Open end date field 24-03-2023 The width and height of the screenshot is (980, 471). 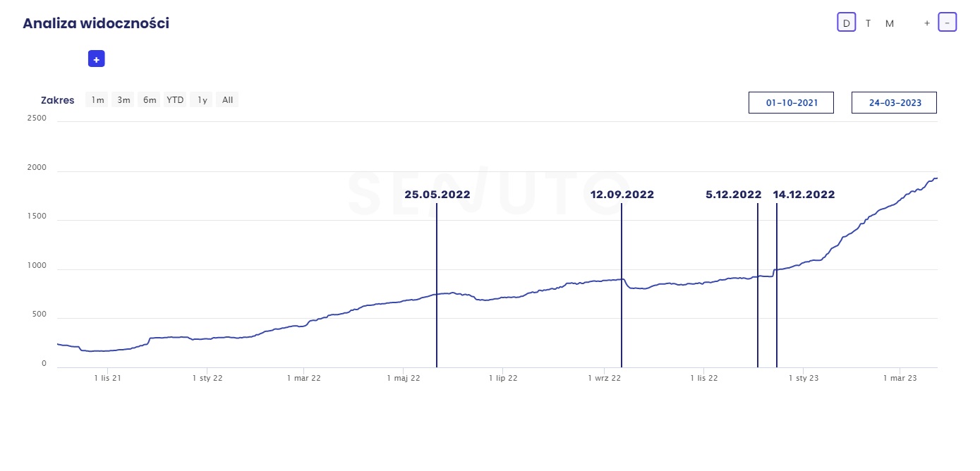click(x=894, y=103)
